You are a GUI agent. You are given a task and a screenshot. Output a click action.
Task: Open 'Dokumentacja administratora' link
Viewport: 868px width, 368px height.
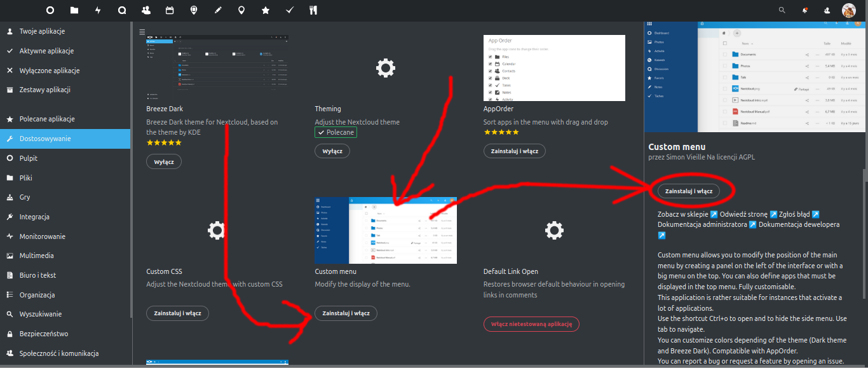point(707,224)
